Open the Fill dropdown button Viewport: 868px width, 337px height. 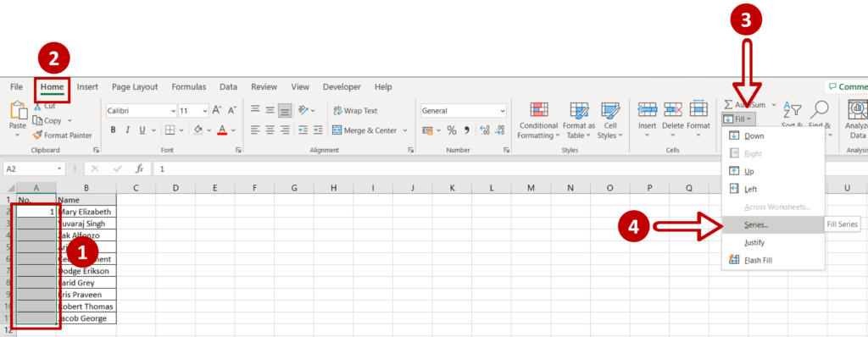(x=738, y=119)
